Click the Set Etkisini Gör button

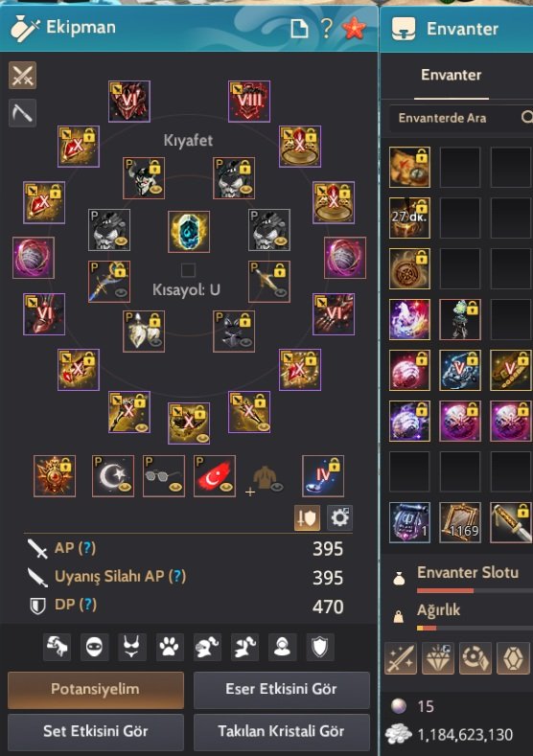click(96, 731)
